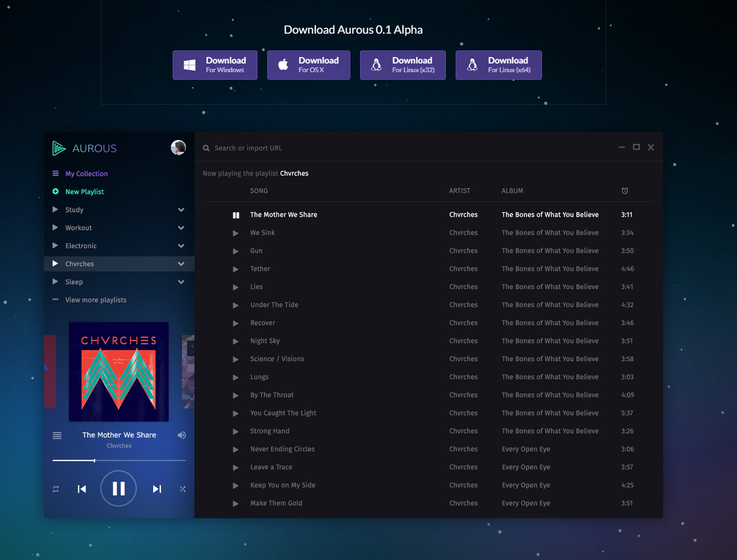Image resolution: width=737 pixels, height=560 pixels.
Task: Expand the Study playlist chevron
Action: click(x=181, y=210)
